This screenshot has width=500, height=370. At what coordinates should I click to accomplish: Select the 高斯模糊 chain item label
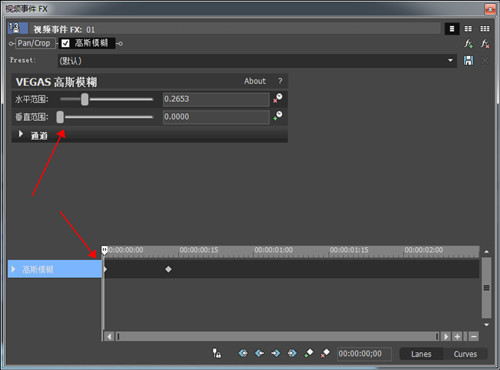pos(91,43)
